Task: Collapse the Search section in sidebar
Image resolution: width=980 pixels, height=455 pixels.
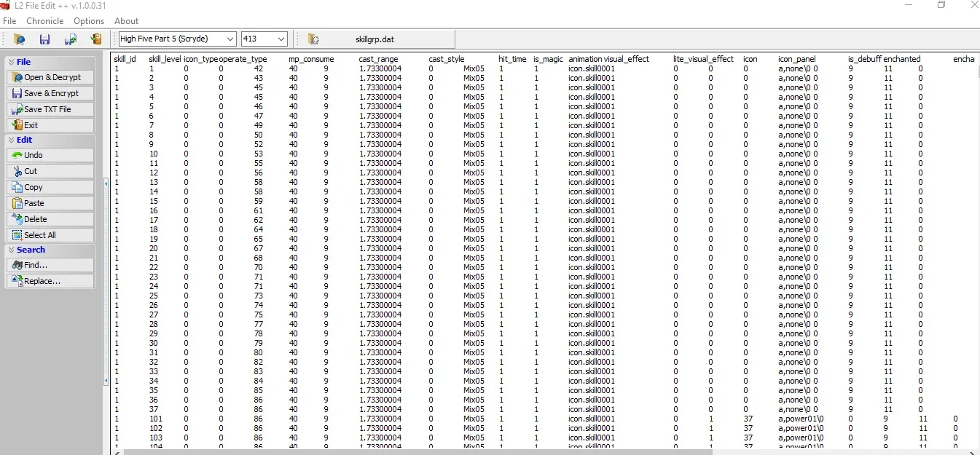Action: click(x=50, y=250)
